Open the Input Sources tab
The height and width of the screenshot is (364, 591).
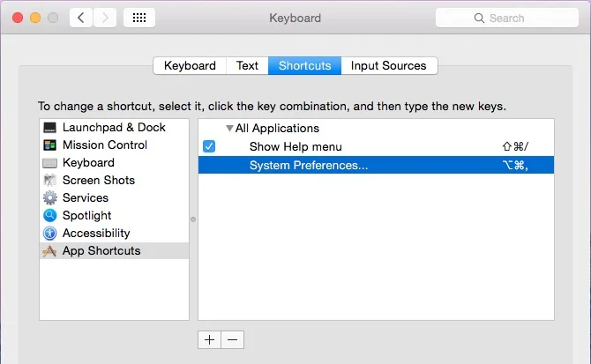coord(389,66)
